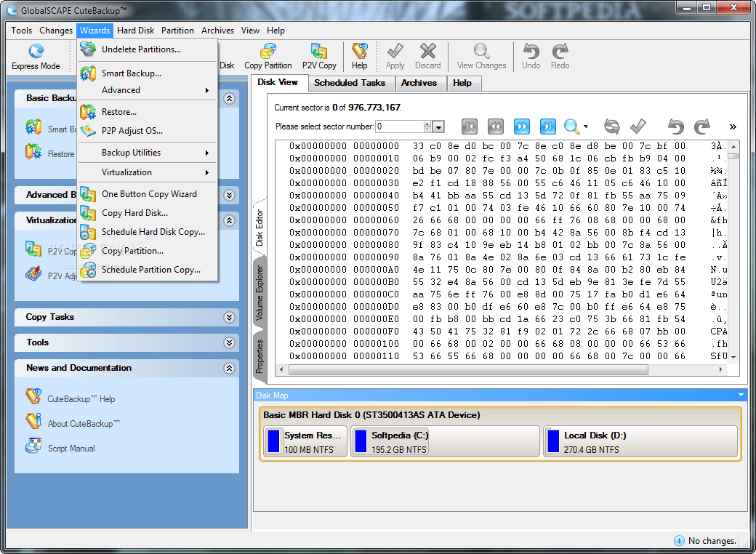Select P2P Adjust OS menu entry
The height and width of the screenshot is (554, 756).
click(x=147, y=131)
